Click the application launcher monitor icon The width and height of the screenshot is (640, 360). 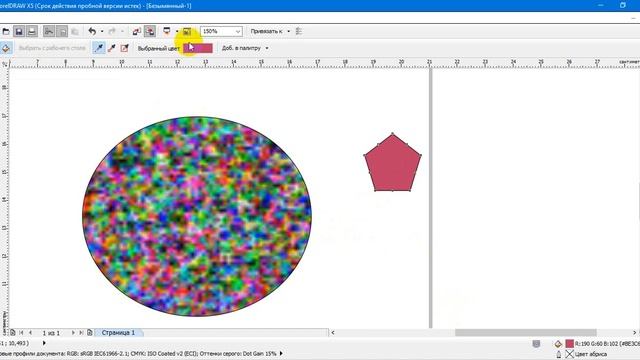(167, 31)
